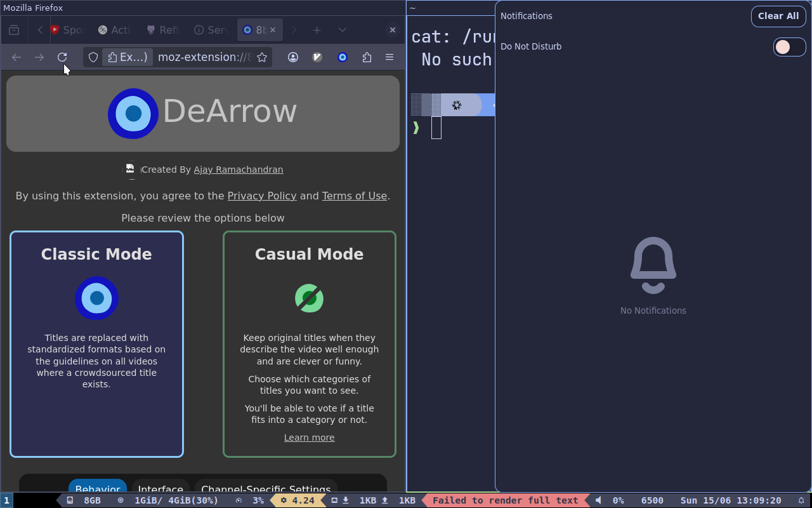
Task: Focus the moz-extension address field
Action: tap(204, 57)
